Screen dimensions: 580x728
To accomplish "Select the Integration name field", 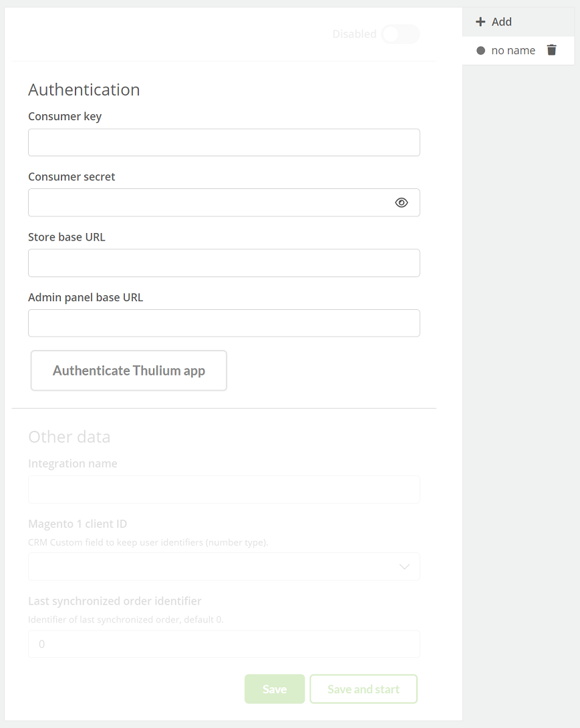I will coord(224,490).
